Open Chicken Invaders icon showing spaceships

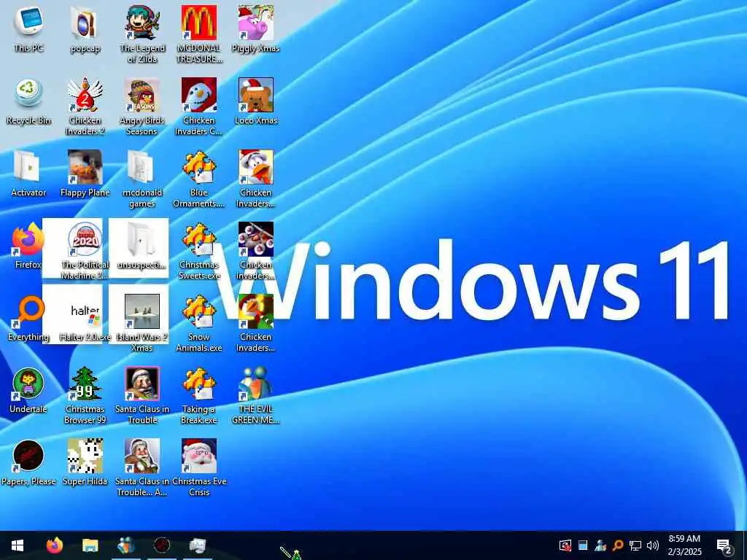(256, 239)
